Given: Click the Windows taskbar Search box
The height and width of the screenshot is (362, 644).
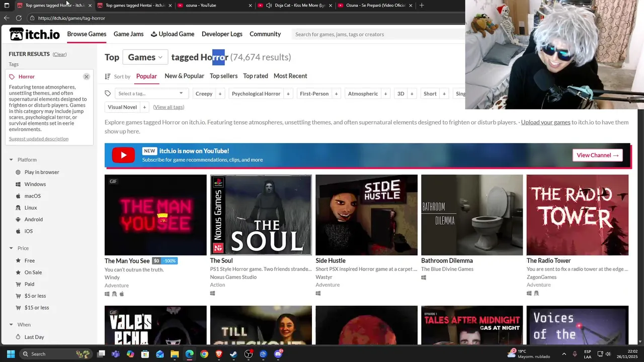Looking at the screenshot, I should 56,354.
